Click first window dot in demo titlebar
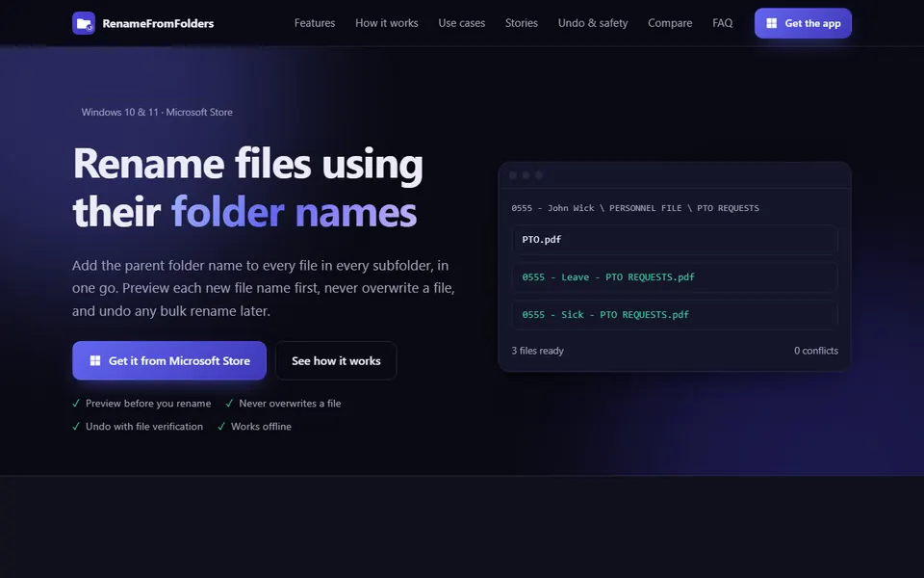 tap(513, 175)
